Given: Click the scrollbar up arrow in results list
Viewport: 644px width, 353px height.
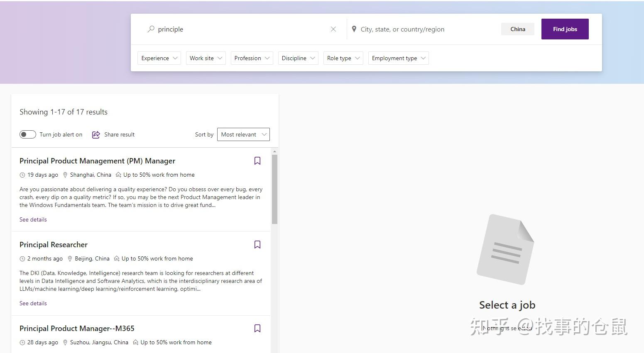Looking at the screenshot, I should (x=274, y=152).
